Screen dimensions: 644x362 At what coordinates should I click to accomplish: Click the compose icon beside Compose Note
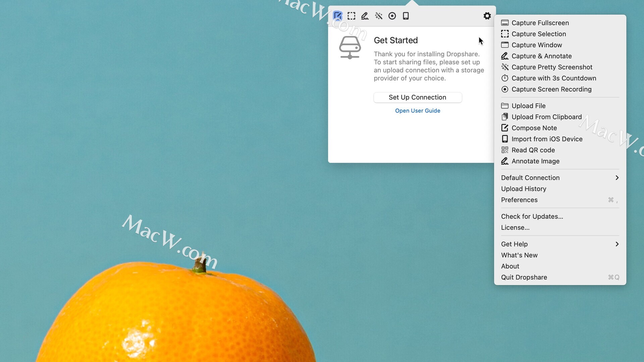505,128
